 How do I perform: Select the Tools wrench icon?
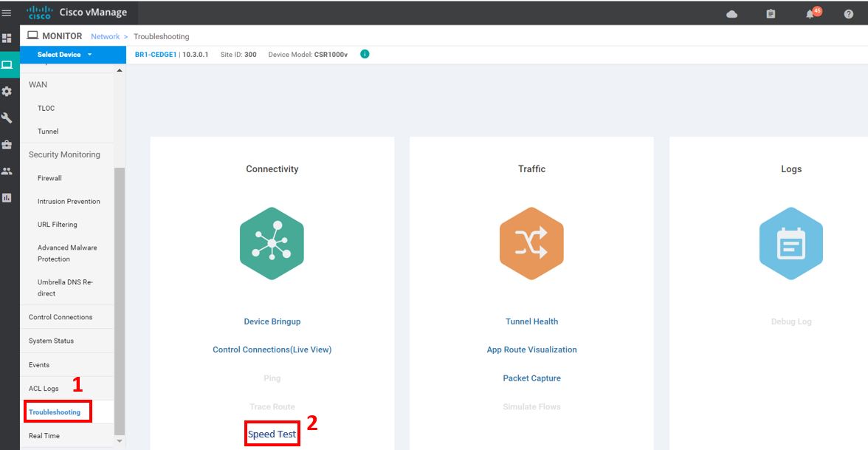tap(7, 118)
